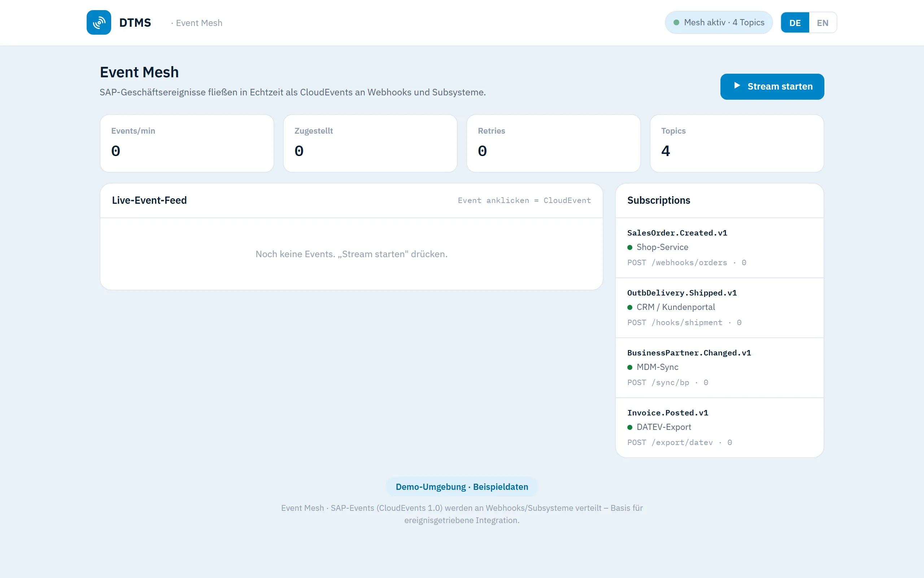Click the MDM-Sync subscriber name
924x578 pixels.
(x=658, y=367)
